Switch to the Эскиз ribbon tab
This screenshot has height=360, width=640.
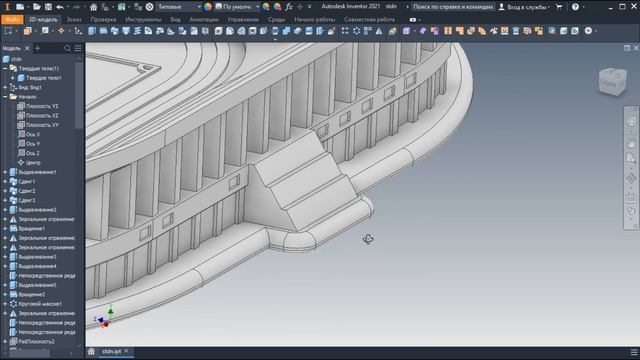tap(74, 20)
